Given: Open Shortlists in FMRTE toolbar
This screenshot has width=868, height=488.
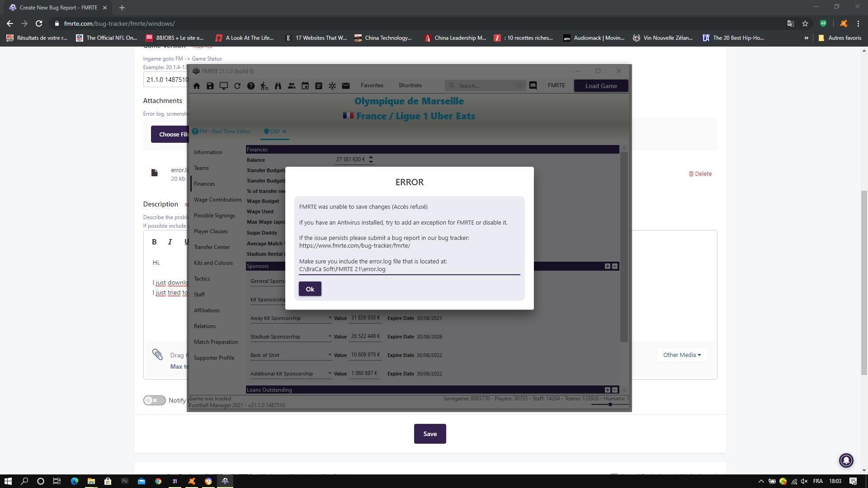Looking at the screenshot, I should tap(410, 85).
